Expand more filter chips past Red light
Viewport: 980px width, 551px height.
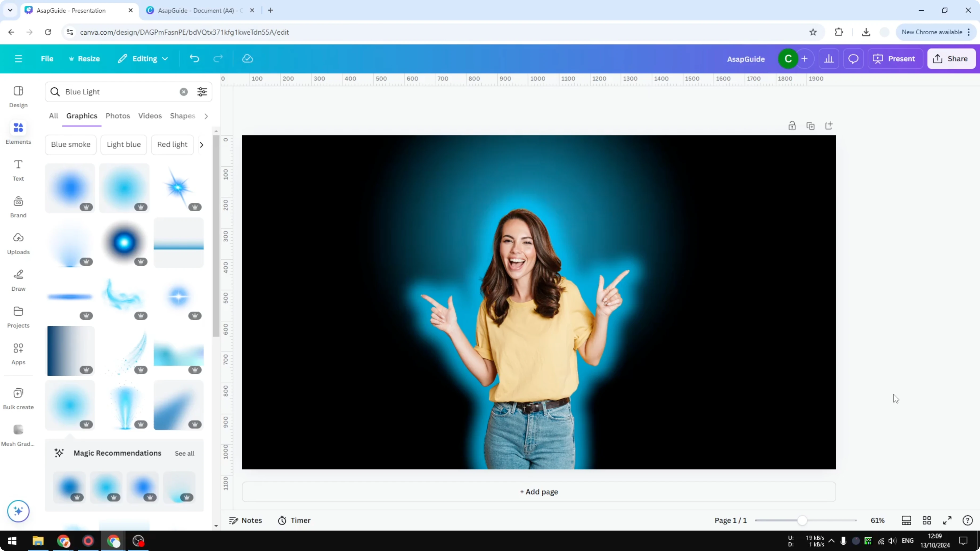pyautogui.click(x=201, y=145)
